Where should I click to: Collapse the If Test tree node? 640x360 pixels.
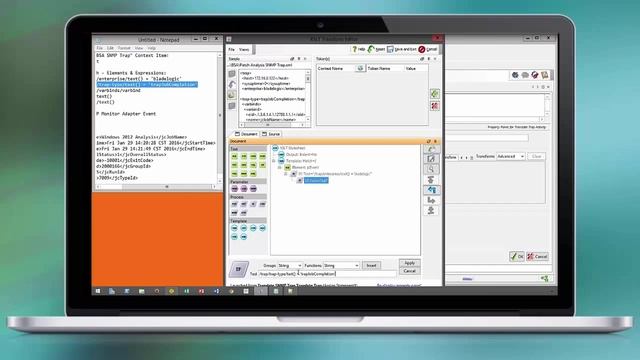coord(286,174)
